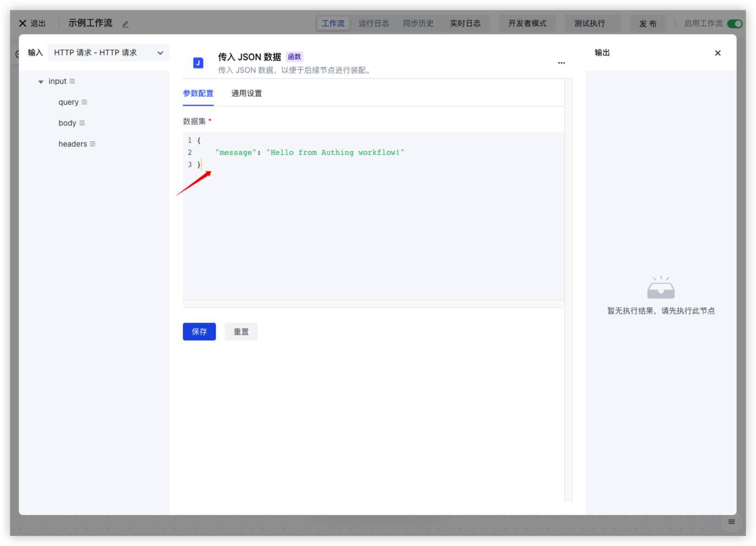Close the output panel with X icon

click(717, 53)
